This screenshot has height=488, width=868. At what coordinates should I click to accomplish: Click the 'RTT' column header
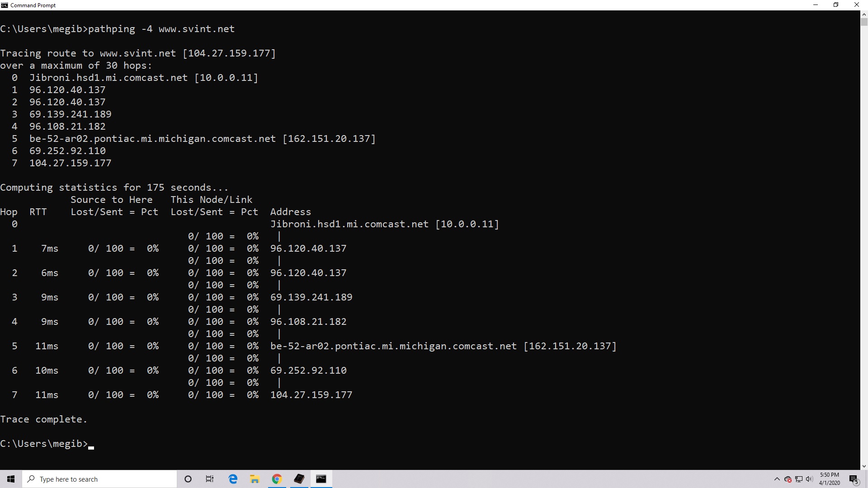pos(38,212)
